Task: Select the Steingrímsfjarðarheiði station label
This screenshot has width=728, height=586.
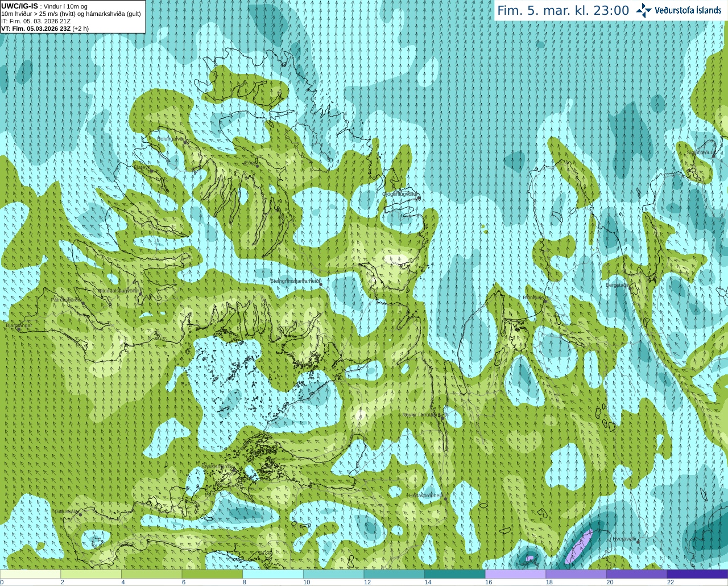Action: (x=294, y=281)
